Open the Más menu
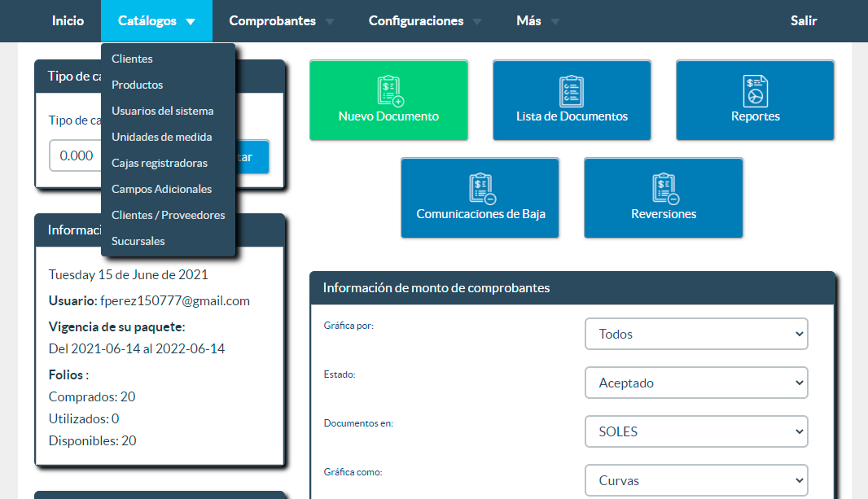This screenshot has height=499, width=868. [537, 21]
